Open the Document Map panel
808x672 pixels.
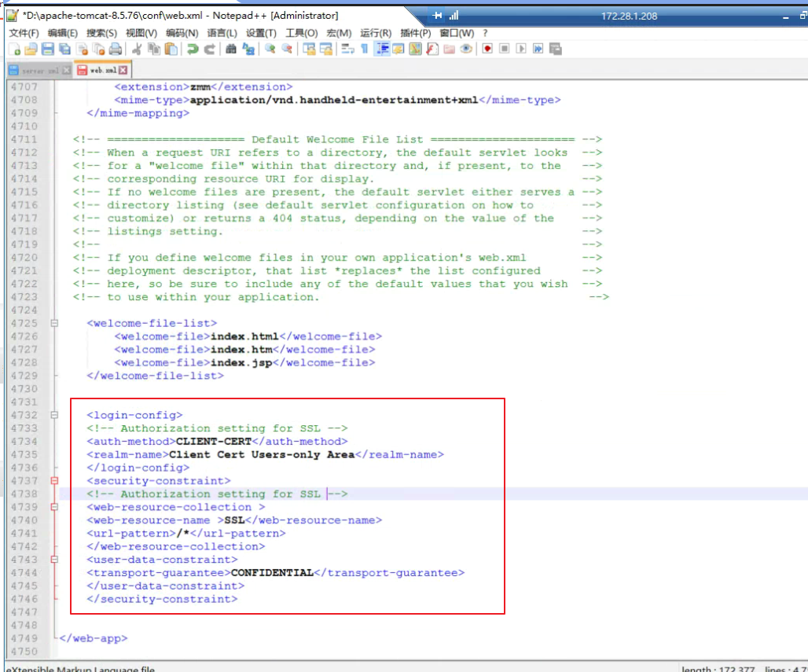click(415, 49)
